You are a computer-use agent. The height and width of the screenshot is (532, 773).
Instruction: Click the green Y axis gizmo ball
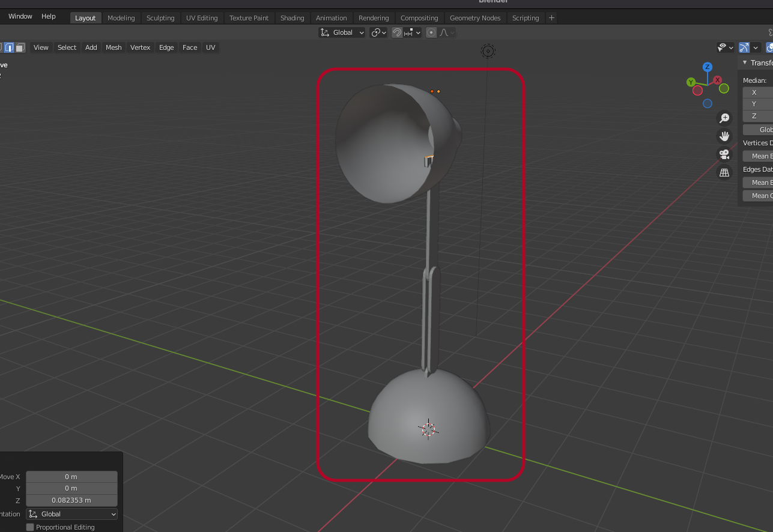691,82
